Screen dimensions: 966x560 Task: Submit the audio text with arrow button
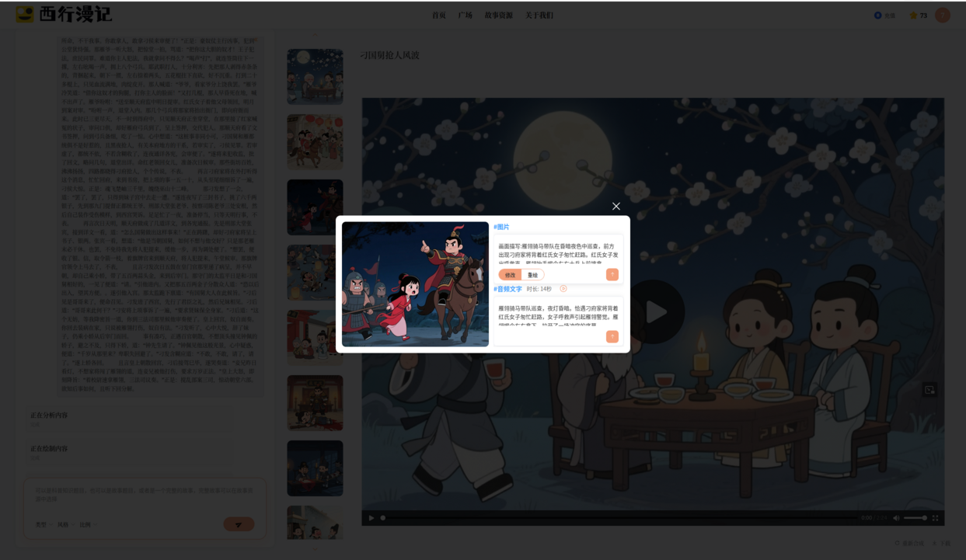612,336
